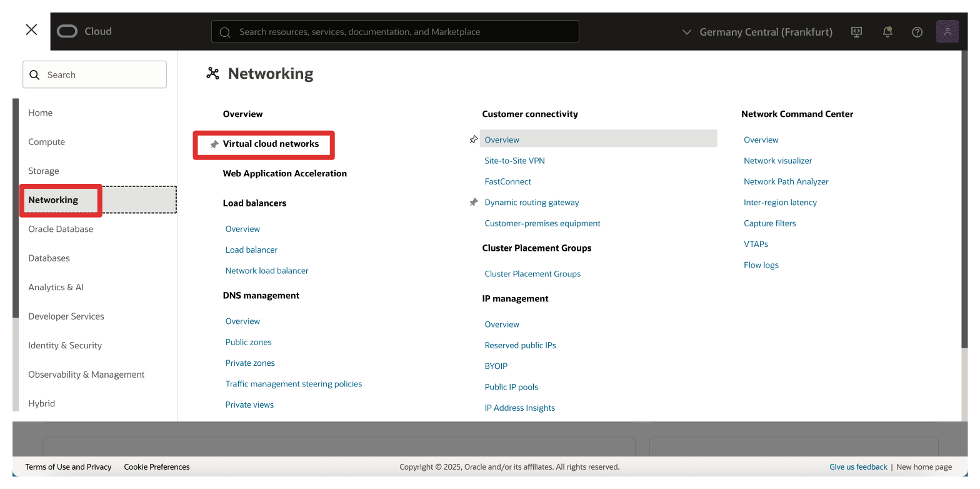980x489 pixels.
Task: Open the user profile avatar menu
Action: pos(947,31)
